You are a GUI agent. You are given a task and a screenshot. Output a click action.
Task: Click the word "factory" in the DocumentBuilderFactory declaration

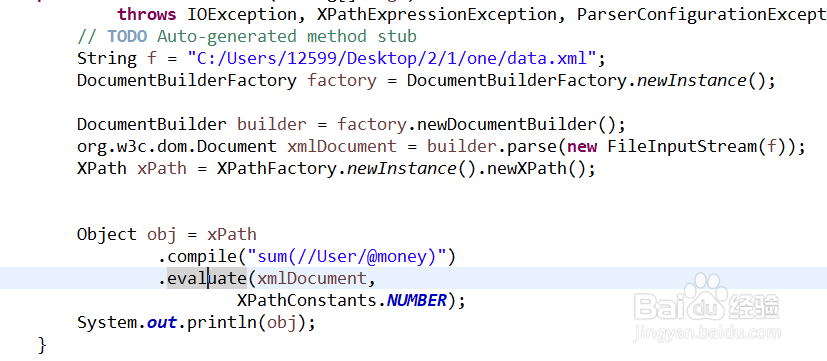[x=342, y=81]
